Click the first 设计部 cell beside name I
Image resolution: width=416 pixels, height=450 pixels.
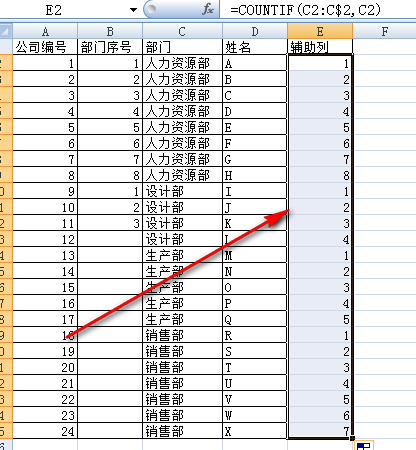click(x=182, y=191)
